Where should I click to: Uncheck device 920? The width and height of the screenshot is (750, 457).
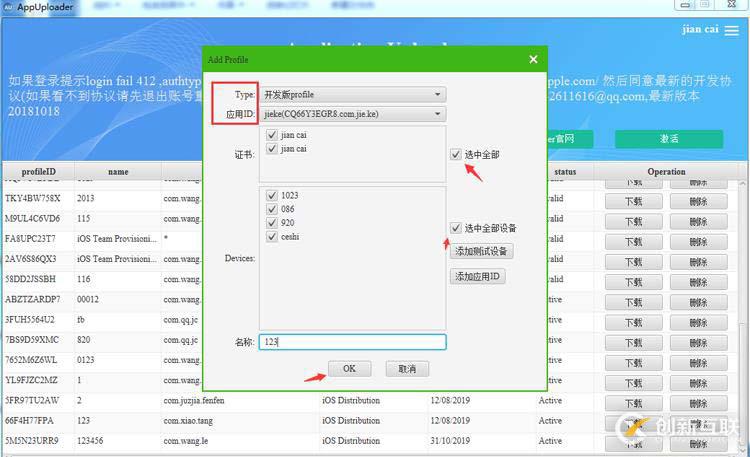pos(272,223)
